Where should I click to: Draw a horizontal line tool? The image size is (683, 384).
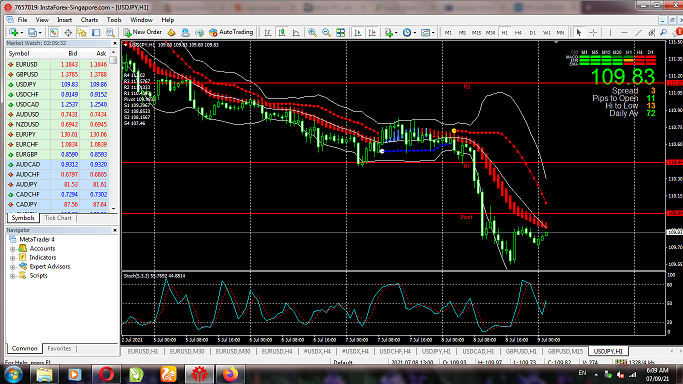tap(624, 33)
